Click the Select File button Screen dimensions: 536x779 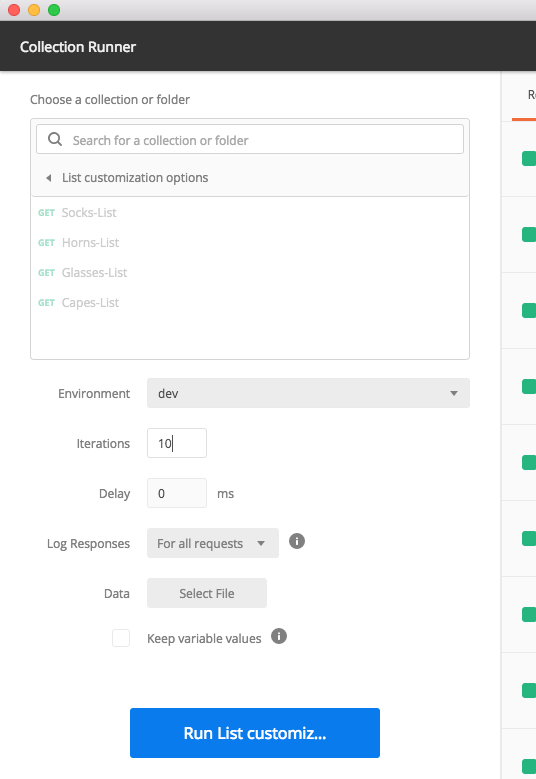click(x=207, y=593)
